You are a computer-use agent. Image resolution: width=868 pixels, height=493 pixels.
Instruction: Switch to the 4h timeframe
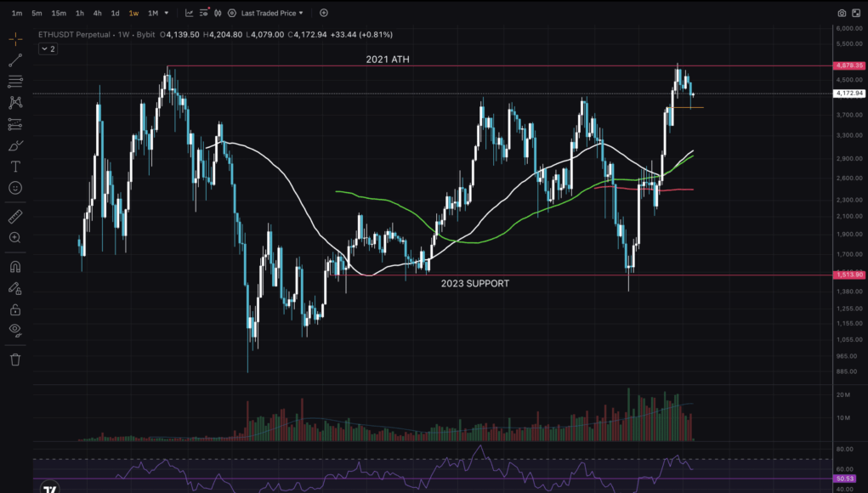tap(97, 14)
